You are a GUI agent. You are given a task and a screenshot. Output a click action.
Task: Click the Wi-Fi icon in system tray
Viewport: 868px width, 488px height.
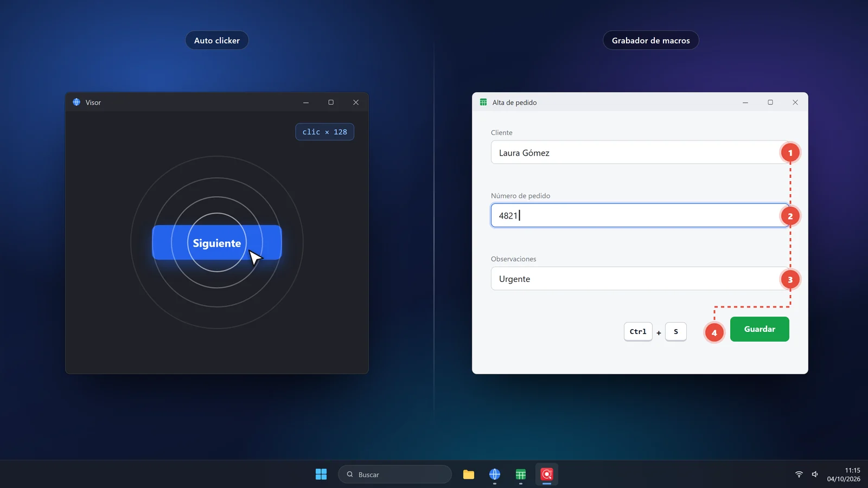coord(799,474)
